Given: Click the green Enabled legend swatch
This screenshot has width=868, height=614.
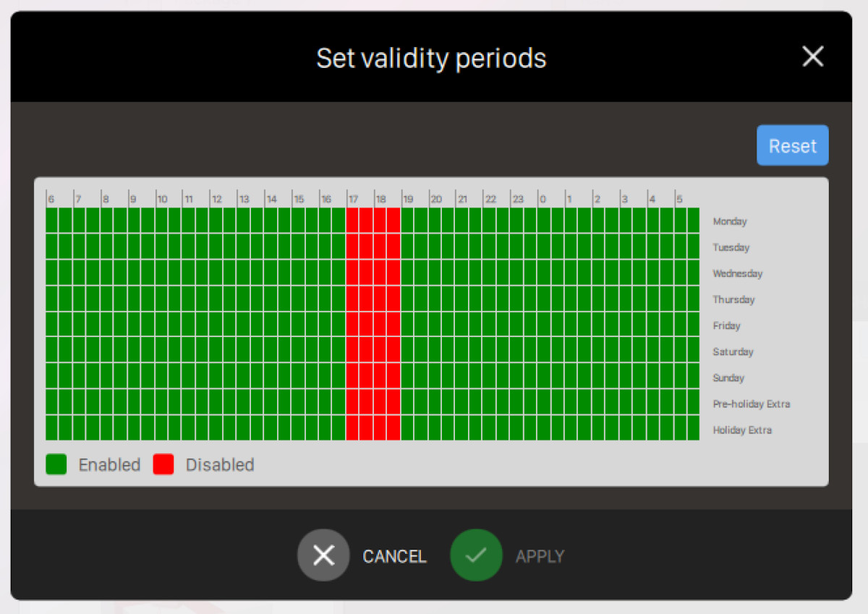Looking at the screenshot, I should (56, 464).
